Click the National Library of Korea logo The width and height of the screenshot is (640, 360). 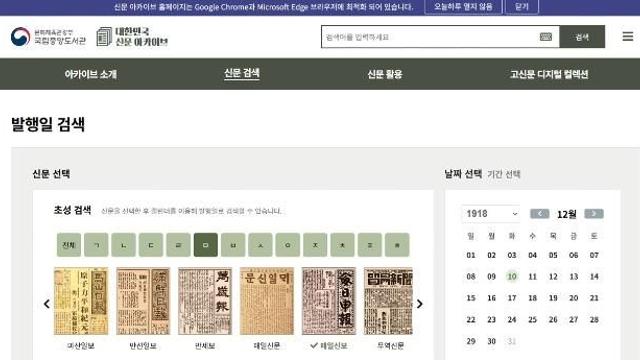pos(48,37)
